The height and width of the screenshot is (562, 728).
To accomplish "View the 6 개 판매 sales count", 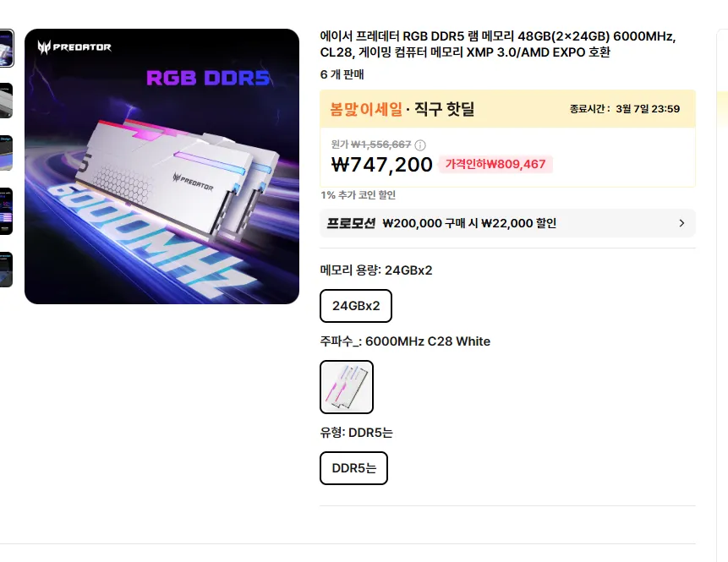I will [x=342, y=74].
